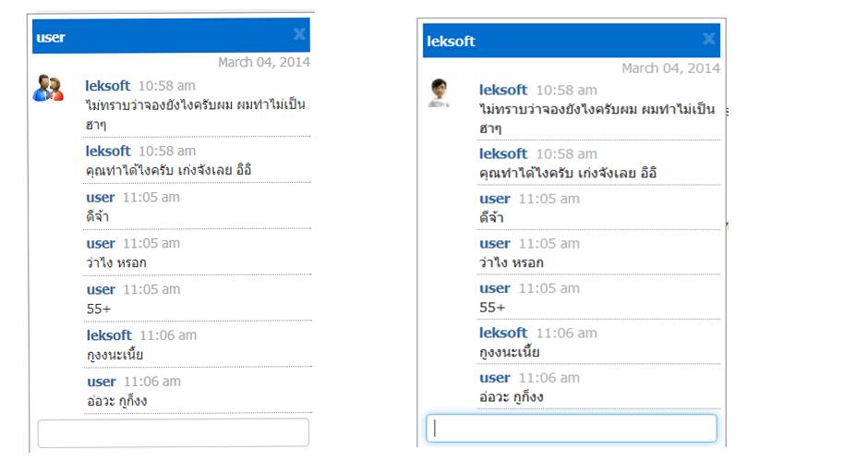This screenshot has width=868, height=462.
Task: Click the leksoft chat title bar
Action: click(572, 41)
